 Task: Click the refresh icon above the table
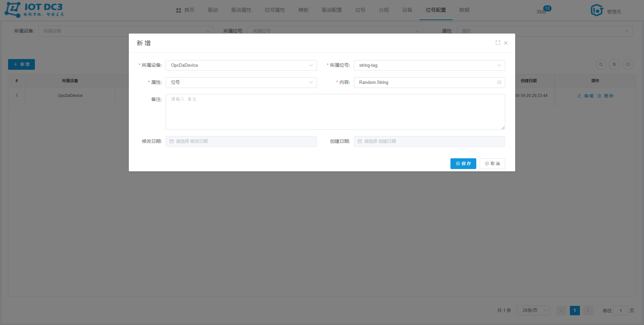pyautogui.click(x=601, y=64)
